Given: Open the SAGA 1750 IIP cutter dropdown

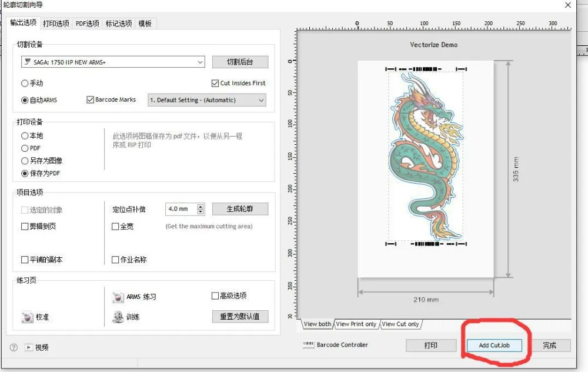Looking at the screenshot, I should pyautogui.click(x=113, y=62).
